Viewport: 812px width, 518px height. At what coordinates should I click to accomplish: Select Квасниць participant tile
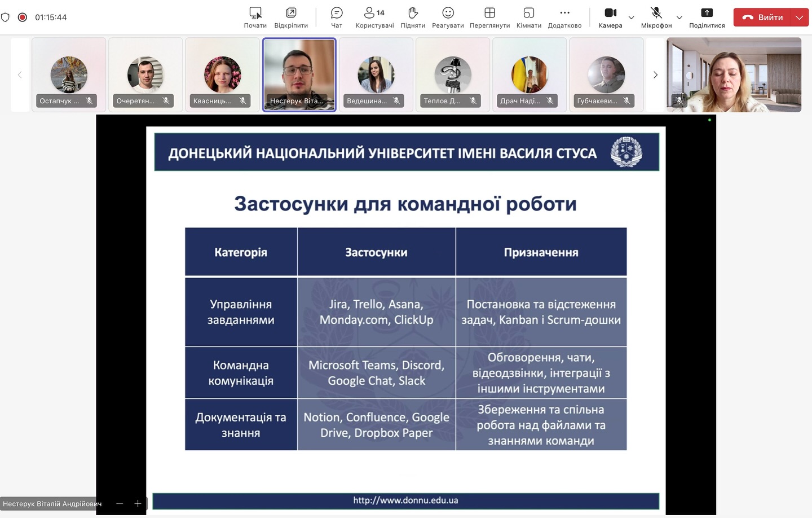click(x=222, y=74)
